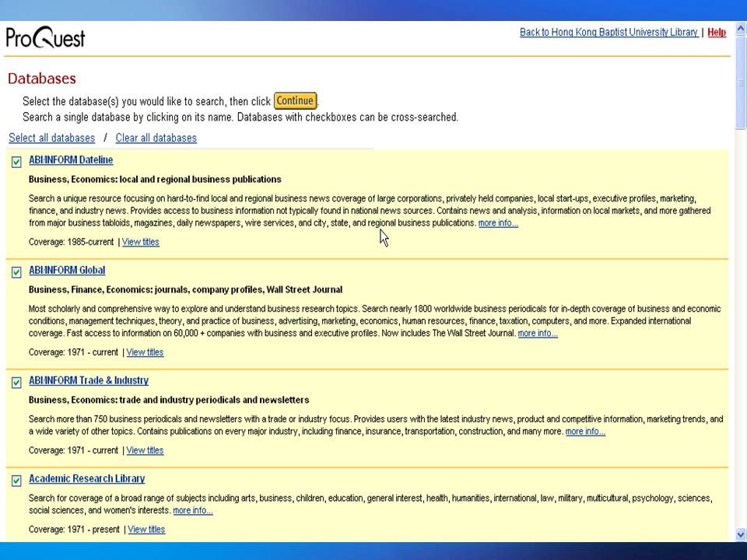View titles for ABI/INFORM Global

pyautogui.click(x=145, y=352)
